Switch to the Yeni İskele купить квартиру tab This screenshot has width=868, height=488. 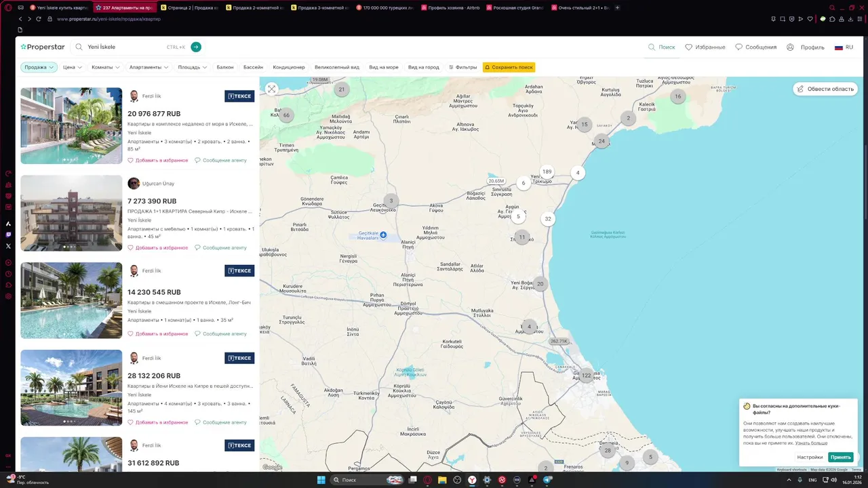(59, 7)
